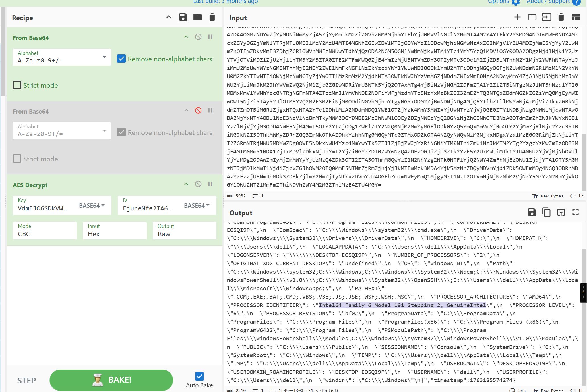Change AES Key format BASE64 dropdown

click(92, 205)
